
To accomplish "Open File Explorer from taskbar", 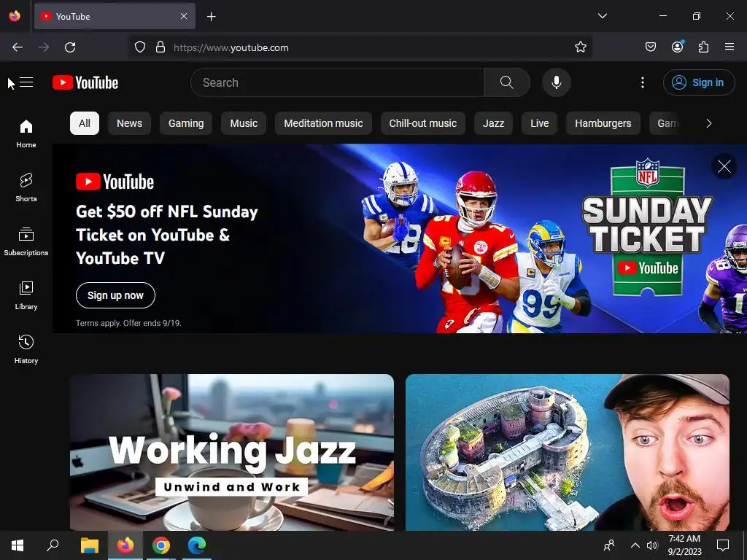I will pos(89,545).
